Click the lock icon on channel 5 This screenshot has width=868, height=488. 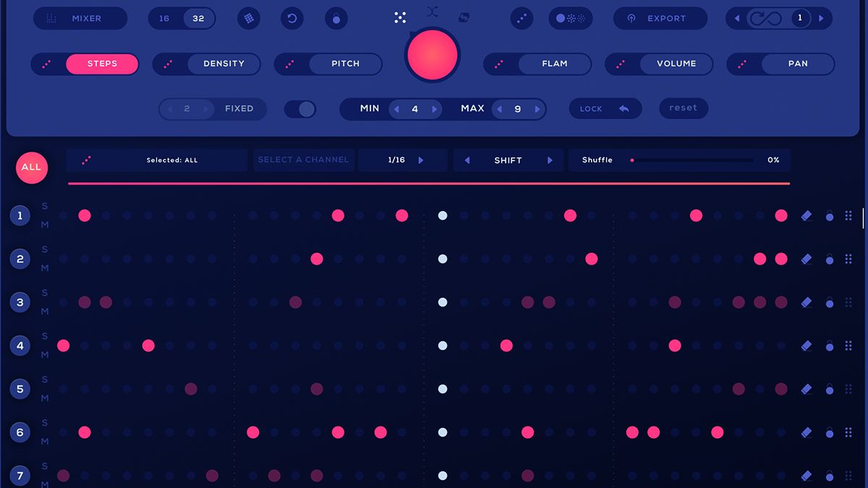pyautogui.click(x=830, y=388)
